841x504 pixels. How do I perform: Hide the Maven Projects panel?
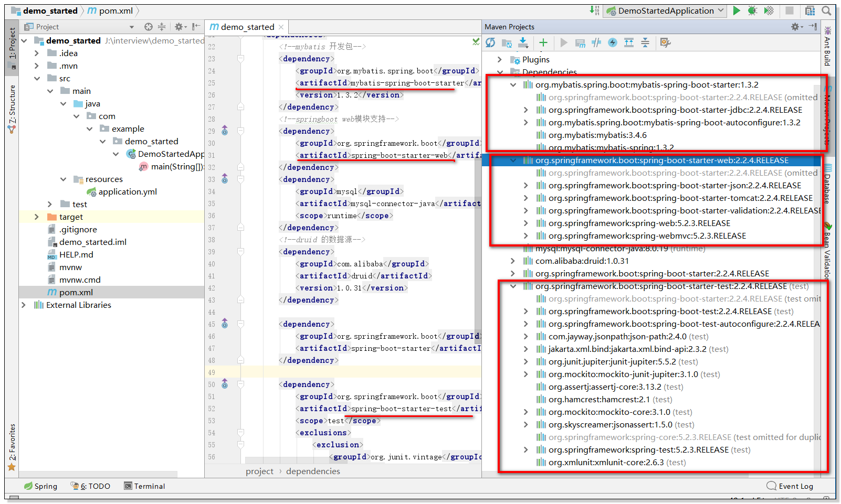[x=813, y=26]
